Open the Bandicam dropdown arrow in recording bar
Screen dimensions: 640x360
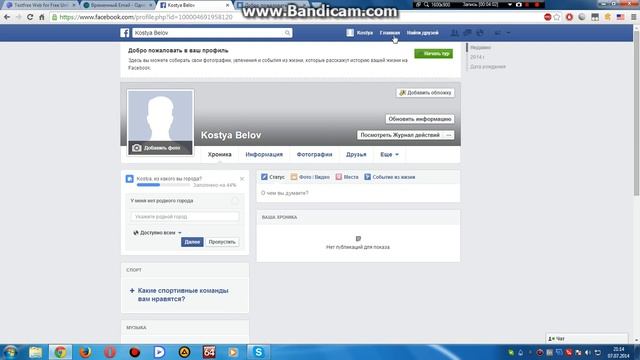510,4
